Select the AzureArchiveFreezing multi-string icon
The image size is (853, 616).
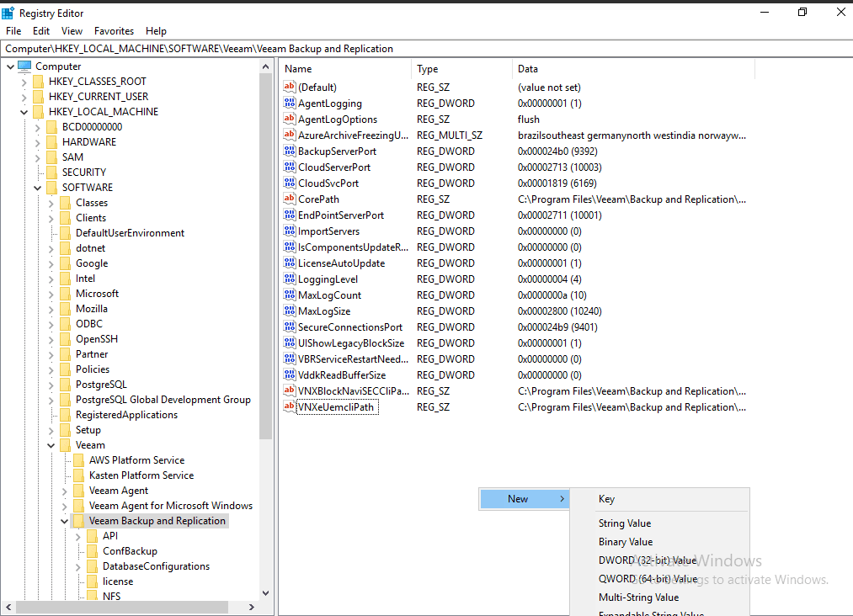pyautogui.click(x=290, y=135)
